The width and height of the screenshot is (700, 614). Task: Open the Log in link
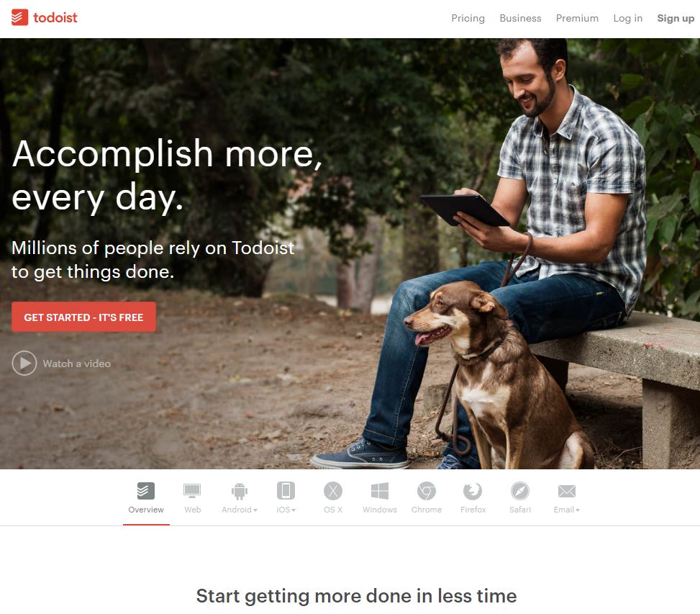627,18
